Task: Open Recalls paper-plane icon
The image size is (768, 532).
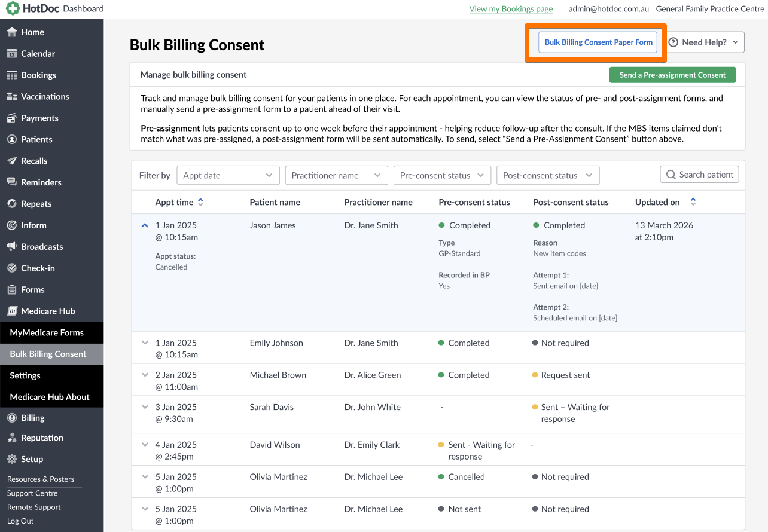Action: [x=11, y=161]
